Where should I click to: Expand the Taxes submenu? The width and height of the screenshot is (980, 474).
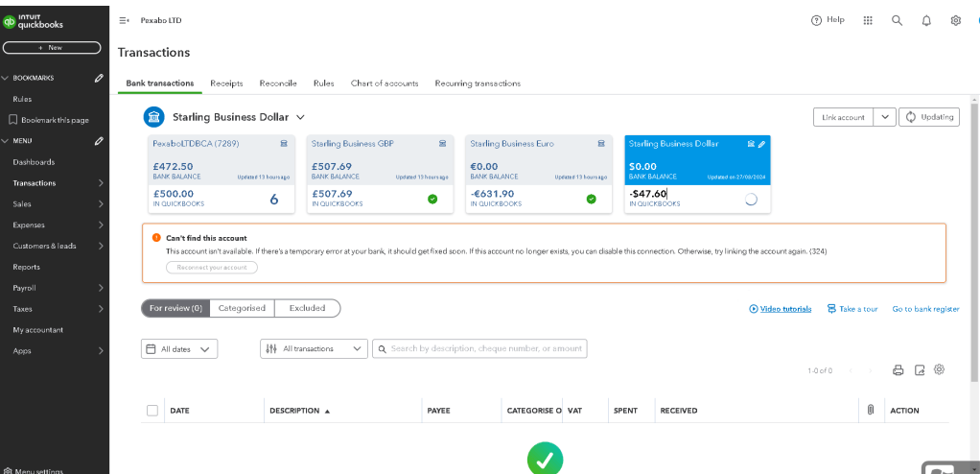102,309
